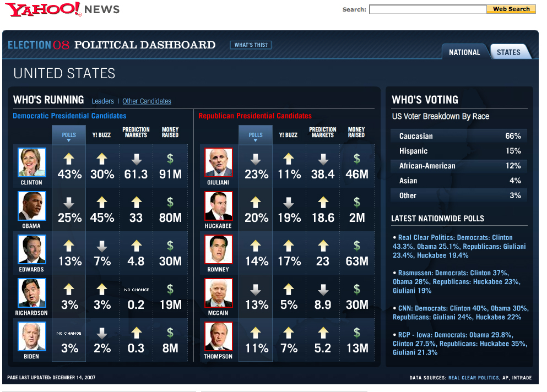
Task: Open the RCP - Iowa poll link
Action: [x=460, y=344]
